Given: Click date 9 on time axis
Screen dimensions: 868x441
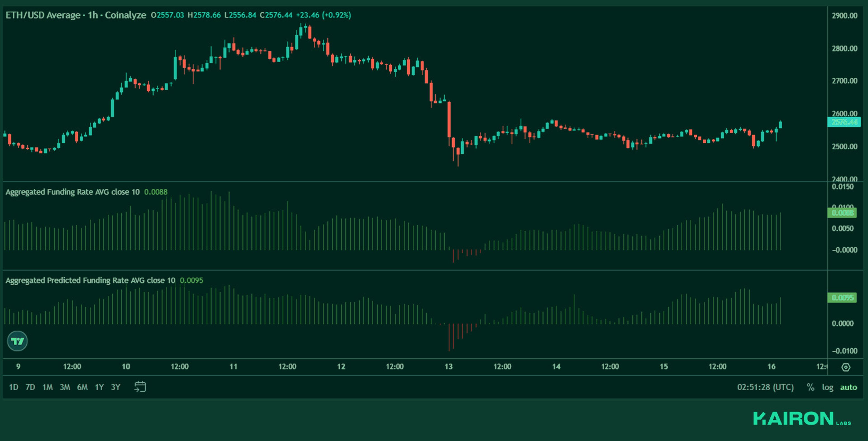Looking at the screenshot, I should click(18, 366).
